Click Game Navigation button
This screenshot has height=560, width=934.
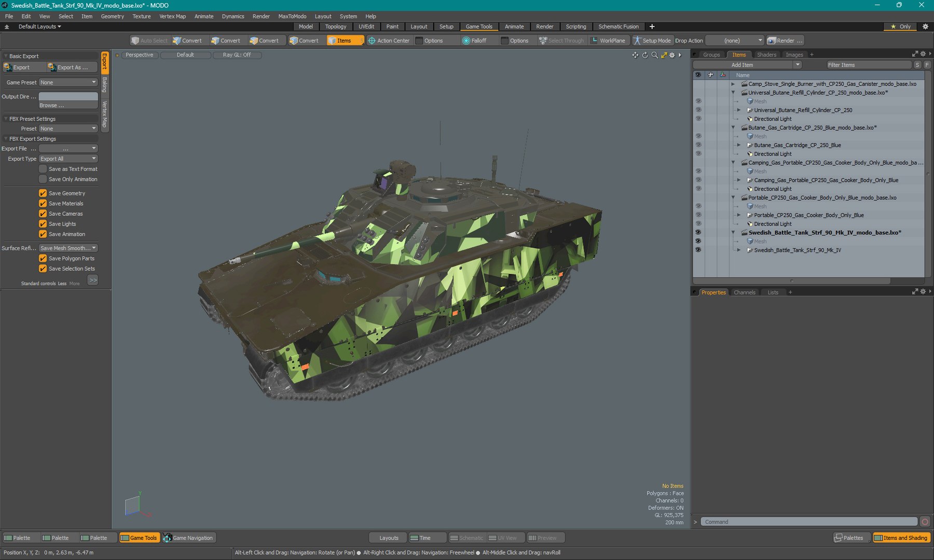pyautogui.click(x=189, y=538)
